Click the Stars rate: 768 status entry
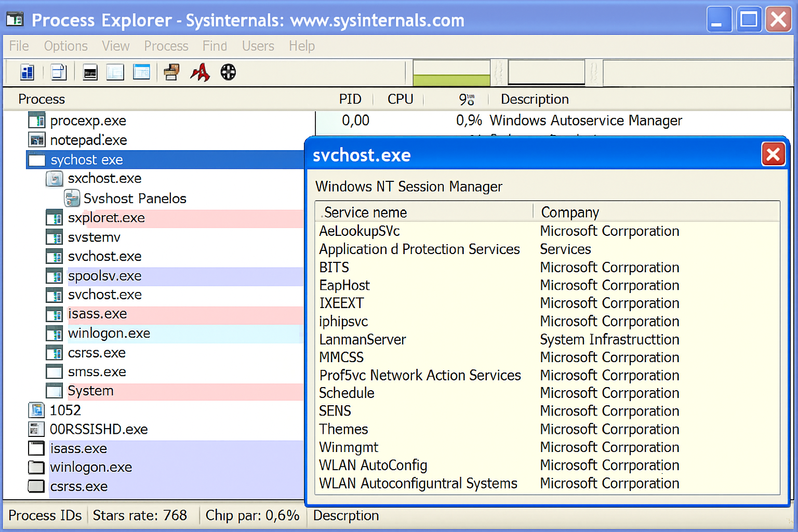The image size is (798, 532). click(x=140, y=515)
